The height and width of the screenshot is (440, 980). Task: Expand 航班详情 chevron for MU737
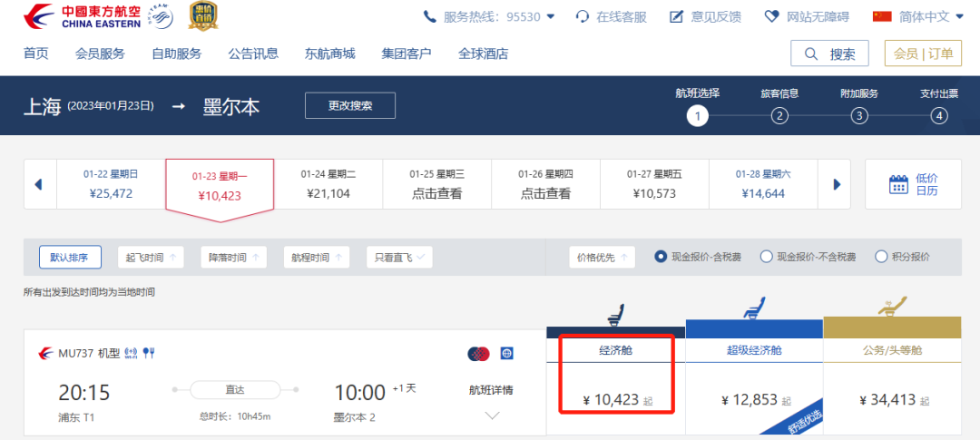click(x=492, y=416)
